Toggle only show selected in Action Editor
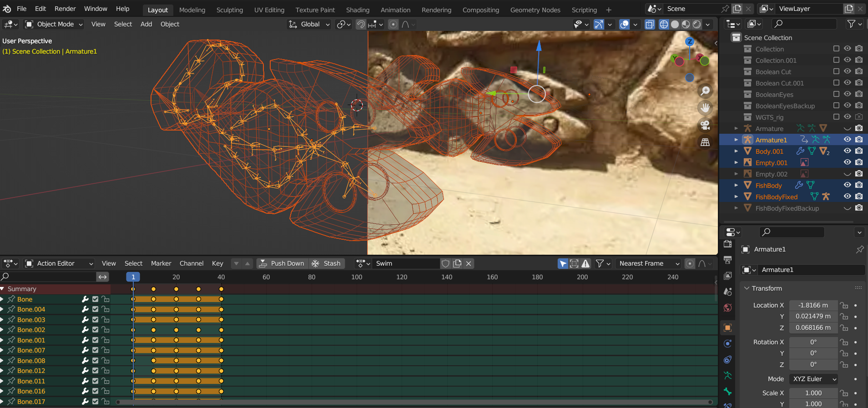Screen dimensions: 868x408 [563, 263]
